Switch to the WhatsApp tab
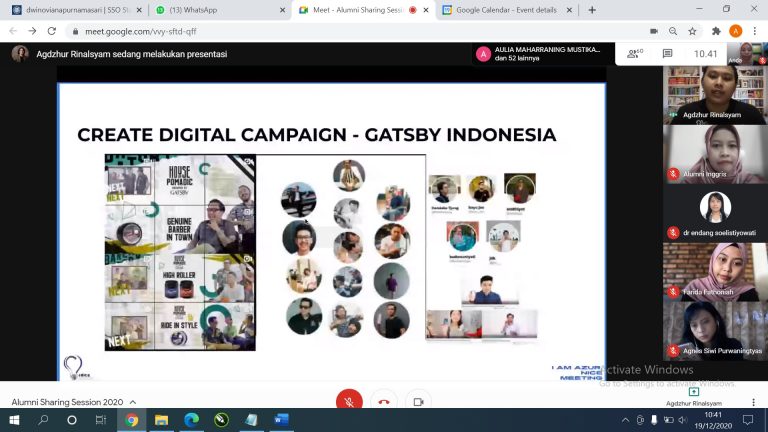The image size is (768, 432). (x=219, y=10)
